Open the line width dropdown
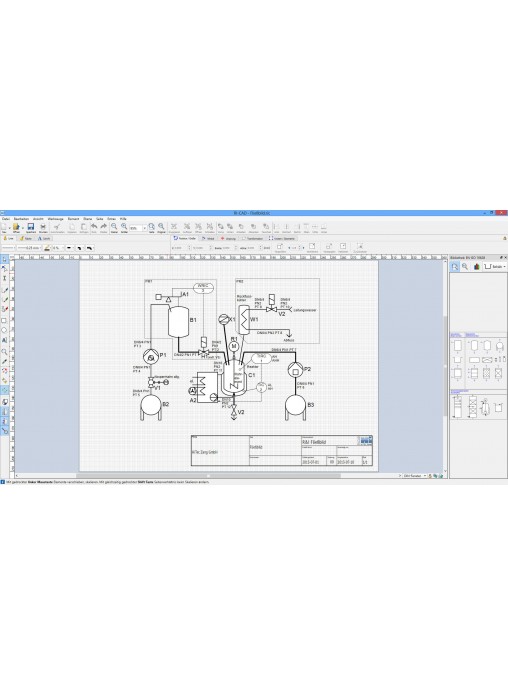 click(29, 248)
